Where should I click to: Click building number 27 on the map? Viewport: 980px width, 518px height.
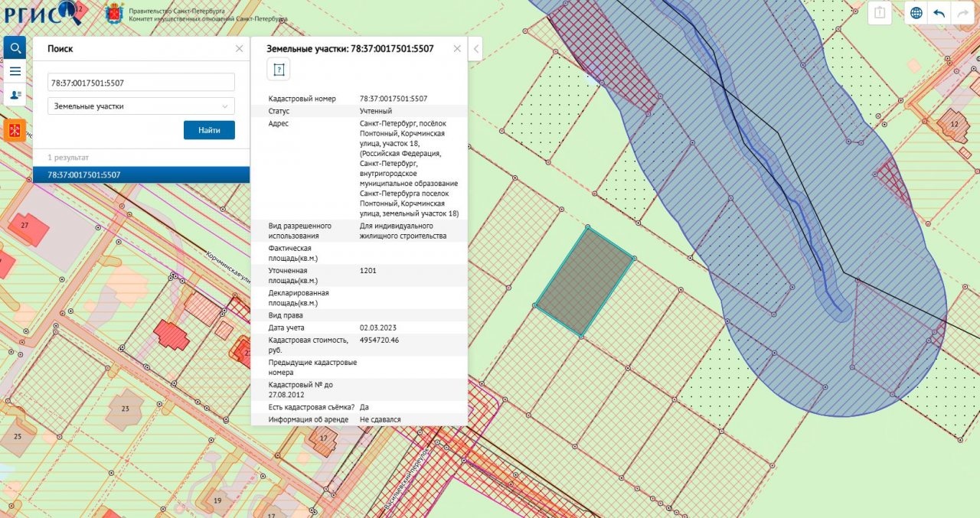pos(25,226)
